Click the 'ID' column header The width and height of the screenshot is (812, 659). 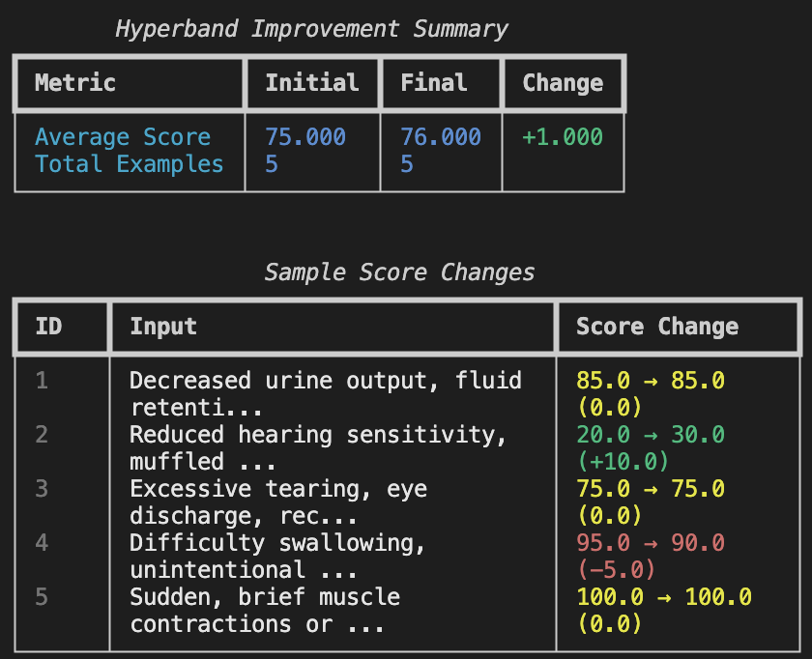pyautogui.click(x=48, y=327)
